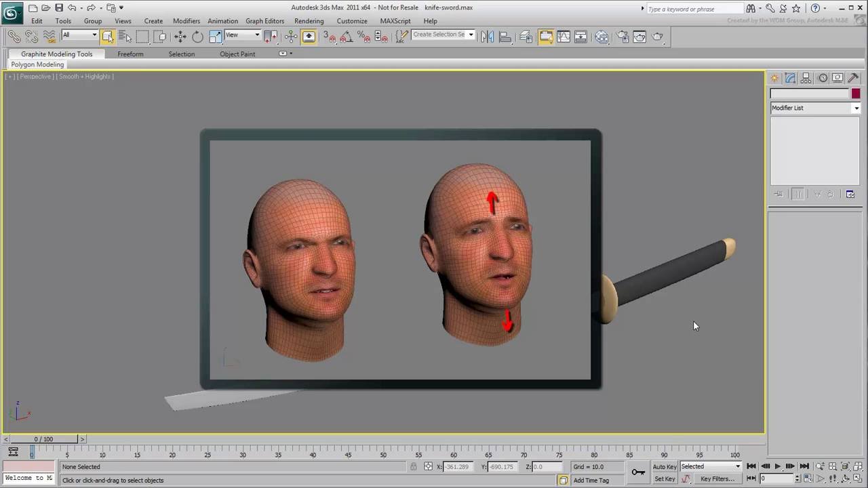This screenshot has width=868, height=488.
Task: Toggle the Graphite Modeling Tools ribbon
Action: 546,37
